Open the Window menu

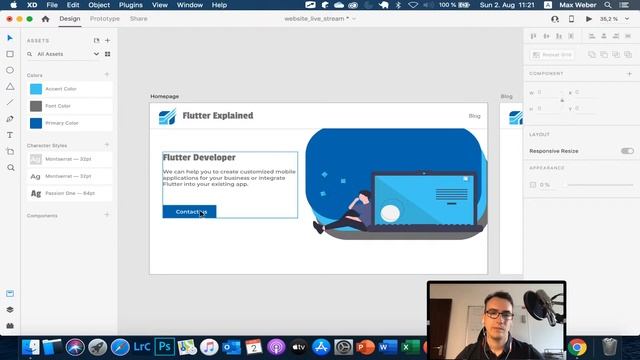pyautogui.click(x=190, y=5)
